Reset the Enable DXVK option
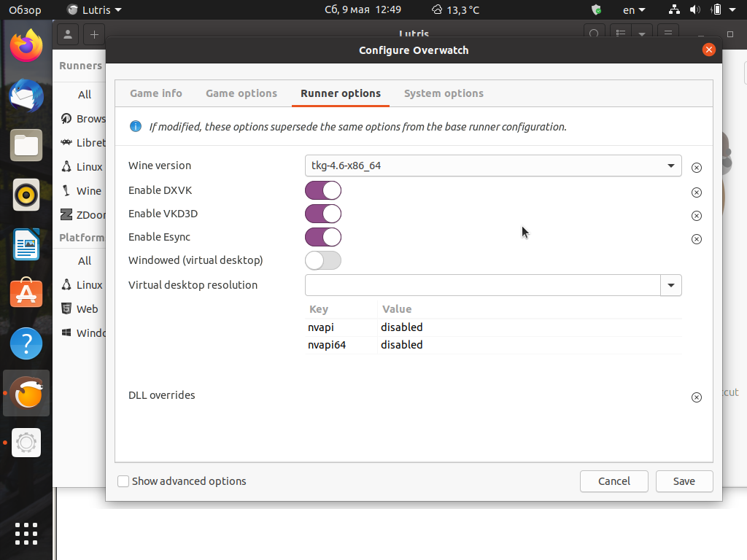 click(x=696, y=192)
